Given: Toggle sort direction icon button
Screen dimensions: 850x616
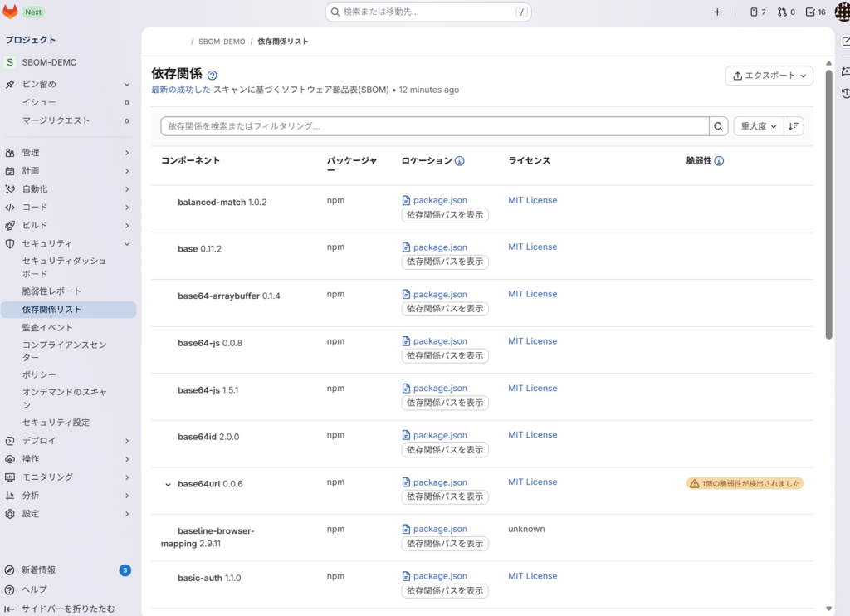Looking at the screenshot, I should [x=794, y=126].
